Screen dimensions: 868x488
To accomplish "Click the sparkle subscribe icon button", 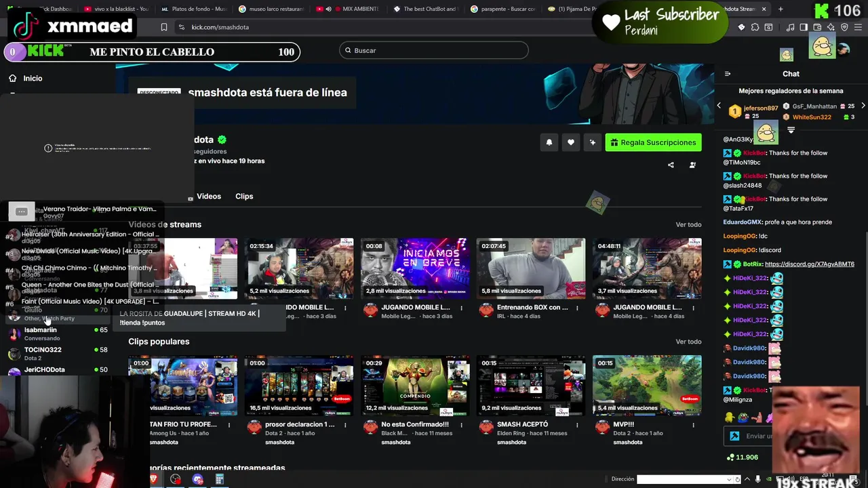I will click(x=593, y=142).
